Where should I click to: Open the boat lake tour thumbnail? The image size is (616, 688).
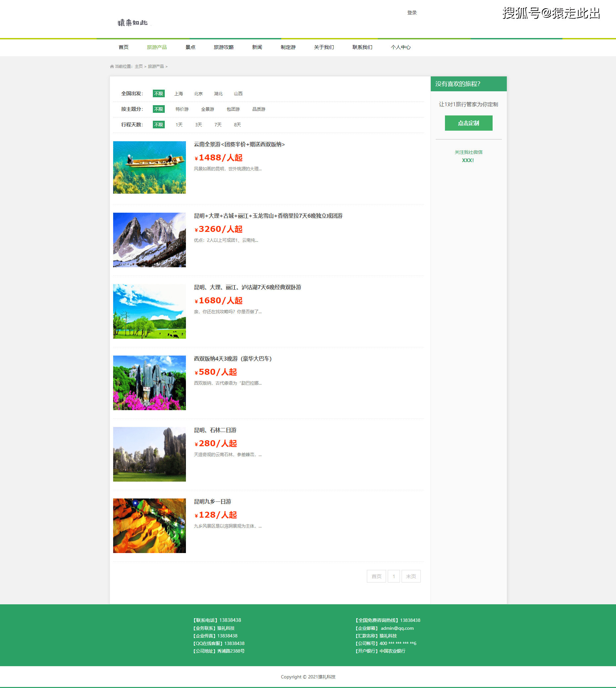[x=149, y=167]
